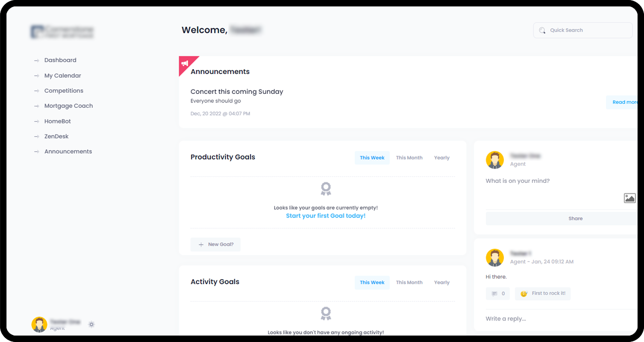Click the logo in the sidebar header
This screenshot has width=644, height=342.
tap(62, 32)
